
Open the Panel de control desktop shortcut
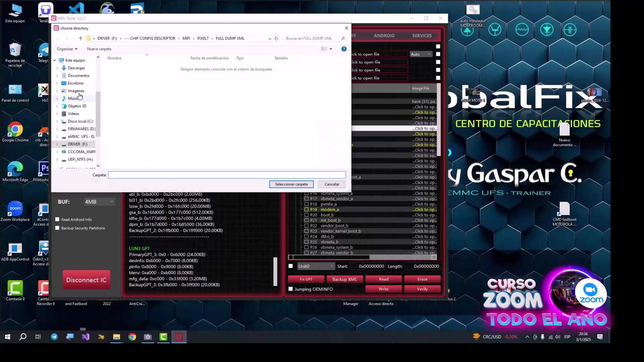15,93
